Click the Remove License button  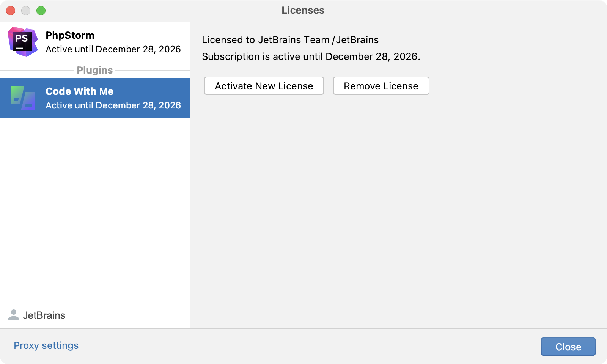381,86
